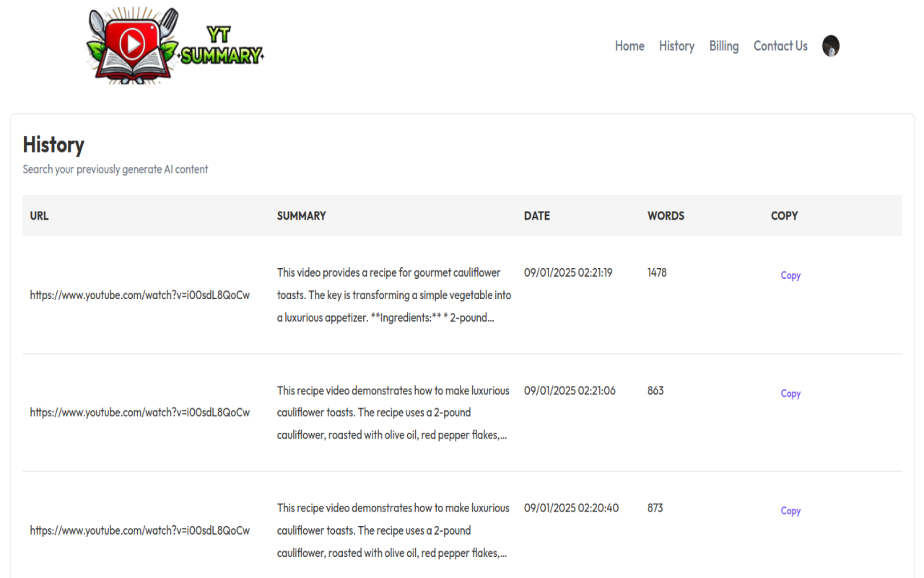This screenshot has width=924, height=578.
Task: Click summary starting 'This video provides a recipe'
Action: coord(394,295)
